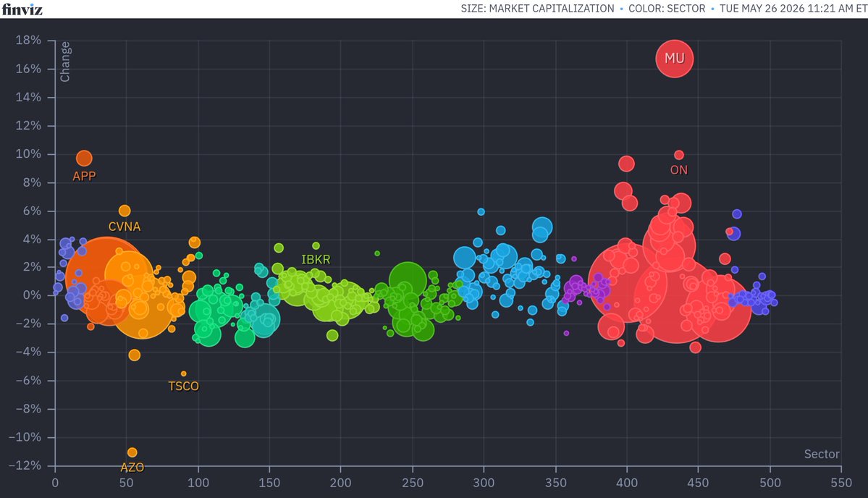Click the 18% y-axis label
This screenshot has height=498, width=868.
(28, 40)
